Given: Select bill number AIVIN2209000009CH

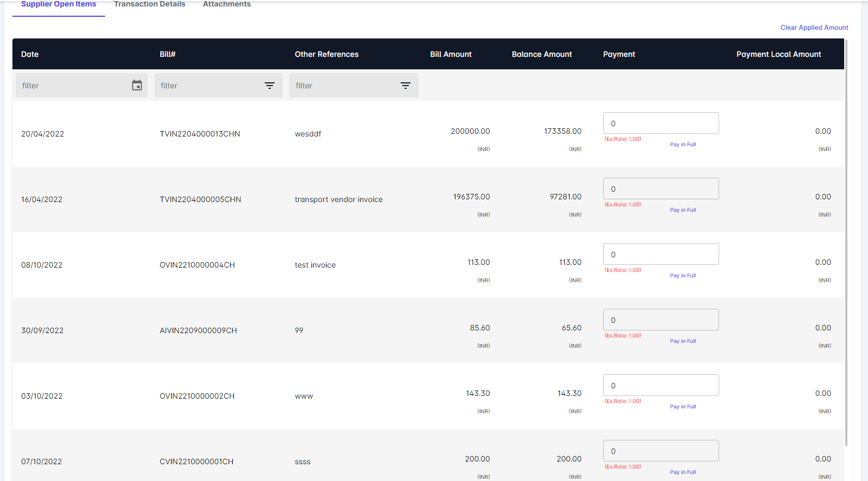Looking at the screenshot, I should point(198,330).
